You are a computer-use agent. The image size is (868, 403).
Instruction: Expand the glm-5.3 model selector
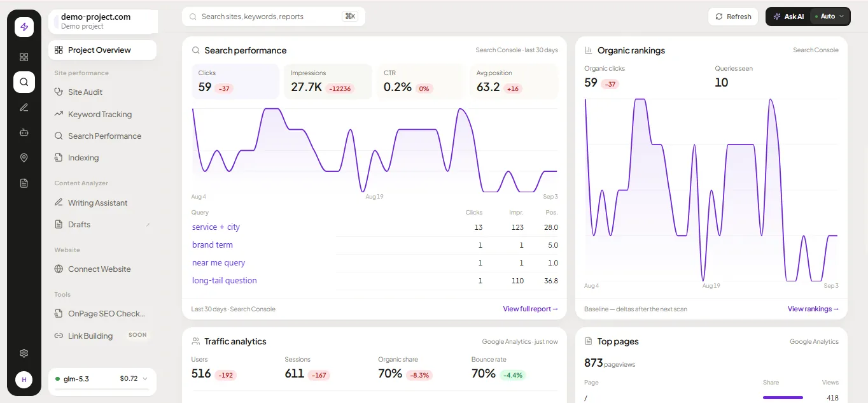[x=102, y=379]
